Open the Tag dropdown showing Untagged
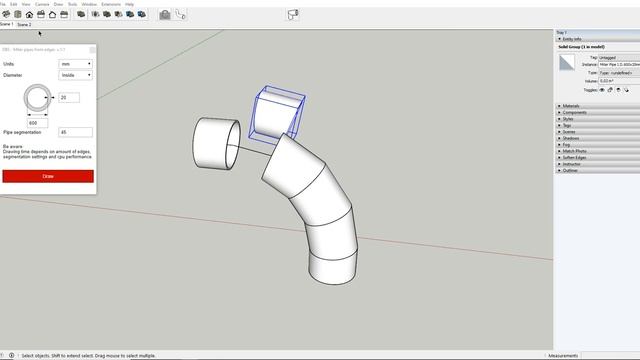The image size is (640, 360). pos(619,58)
